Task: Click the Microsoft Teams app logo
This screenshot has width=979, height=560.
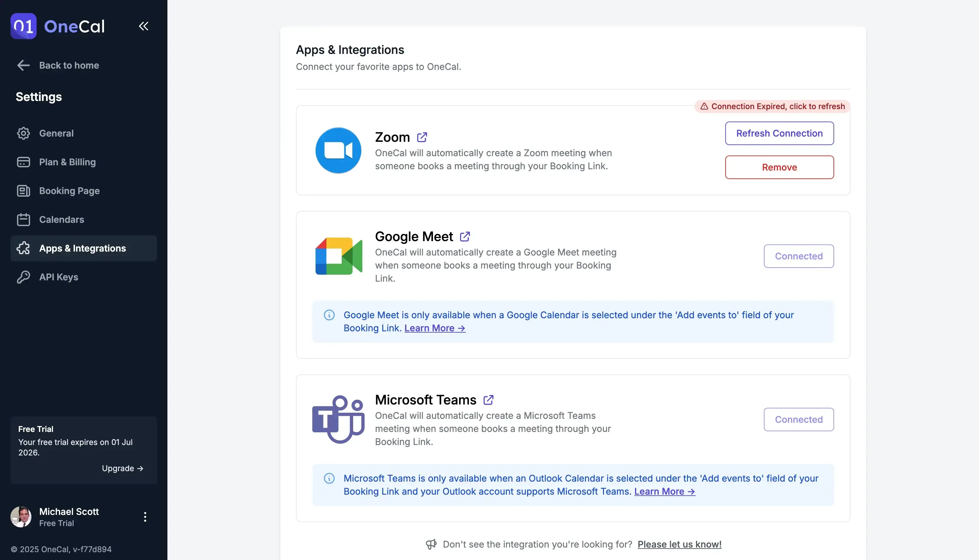Action: [338, 419]
